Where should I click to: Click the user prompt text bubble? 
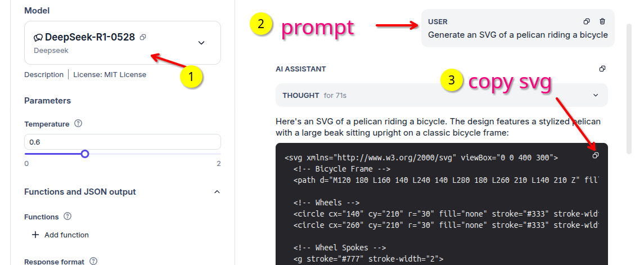[518, 28]
